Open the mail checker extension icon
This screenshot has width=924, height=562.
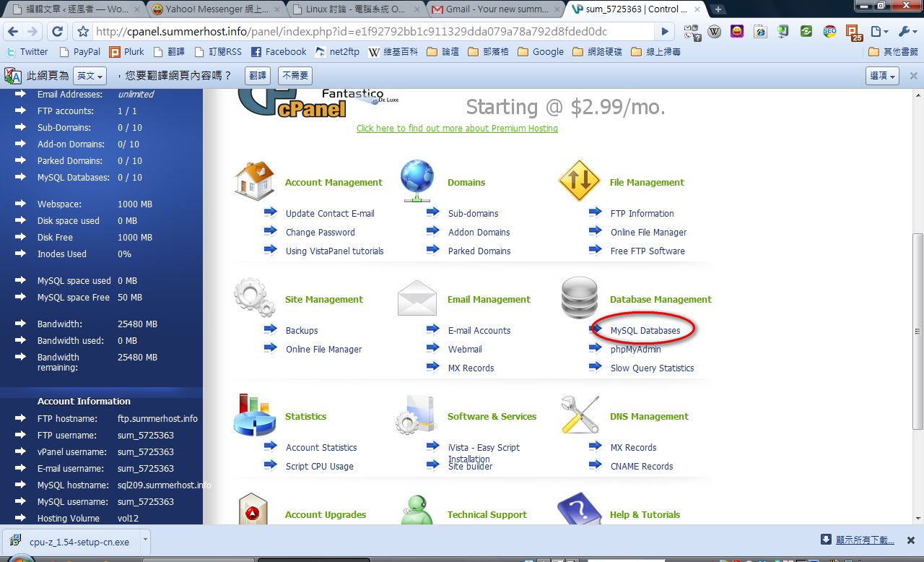click(692, 32)
